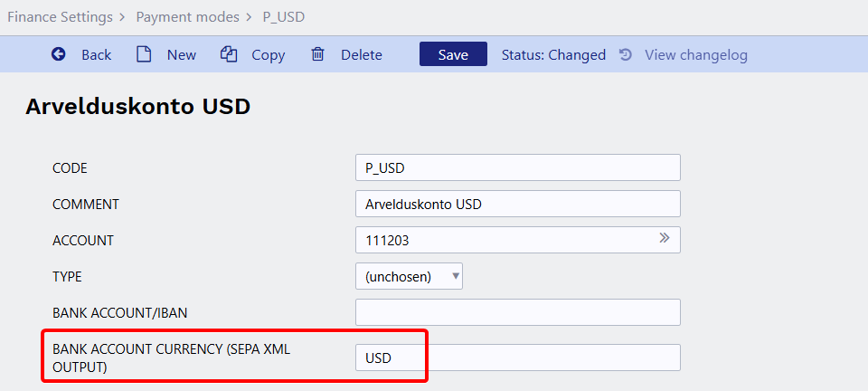Click the New document icon
This screenshot has width=868, height=391.
pyautogui.click(x=144, y=54)
